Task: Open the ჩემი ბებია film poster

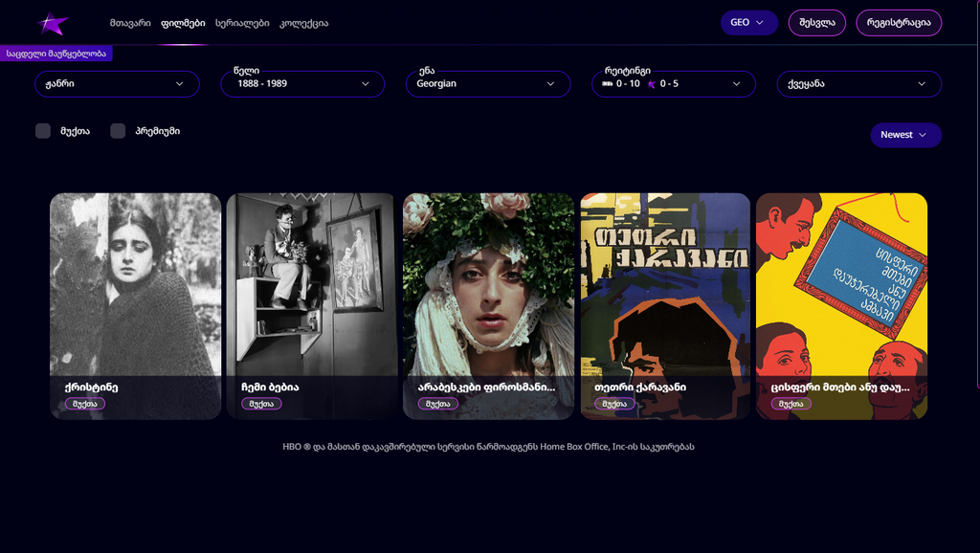Action: click(312, 306)
